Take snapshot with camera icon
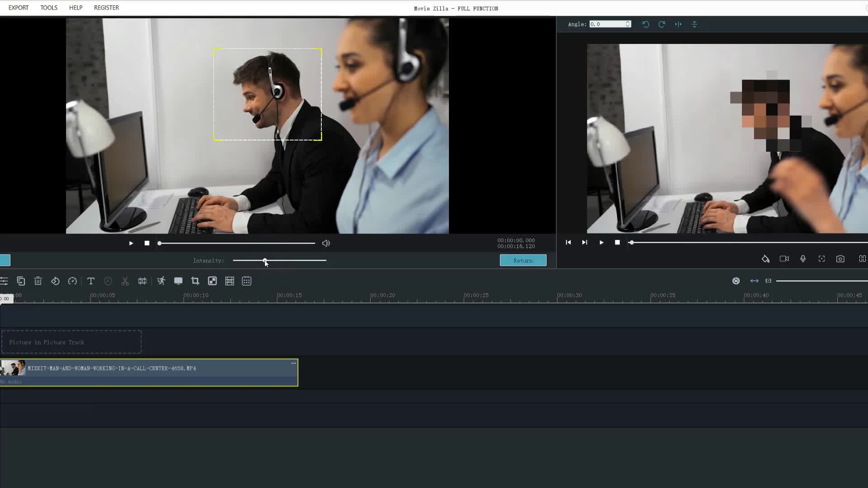Image resolution: width=868 pixels, height=488 pixels. 840,259
